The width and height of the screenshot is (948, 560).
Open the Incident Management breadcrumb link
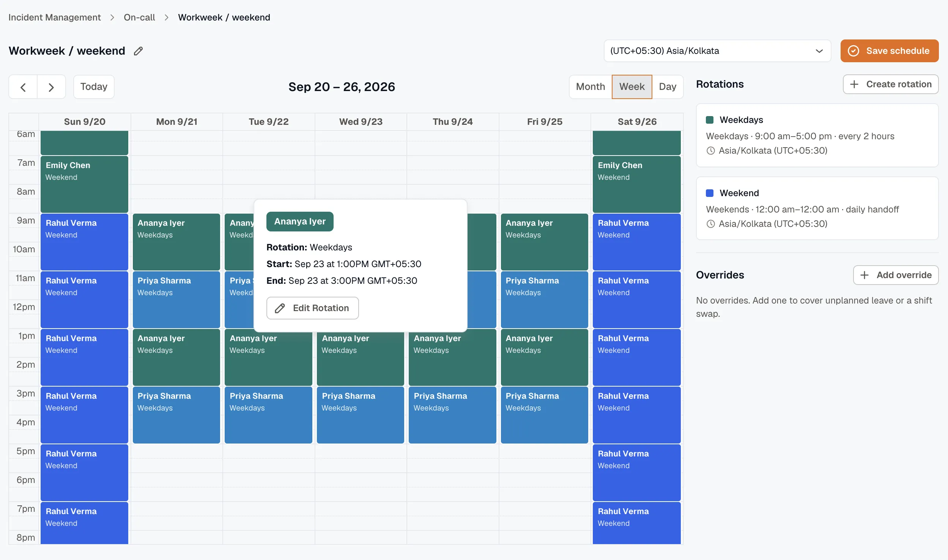point(55,17)
